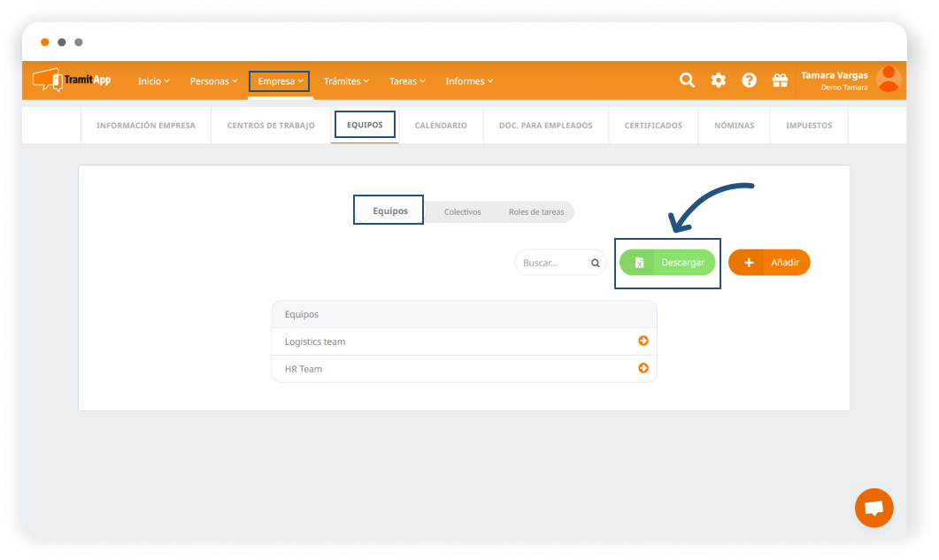The image size is (939, 560).
Task: Expand the Empresa dropdown menu
Action: coord(280,81)
